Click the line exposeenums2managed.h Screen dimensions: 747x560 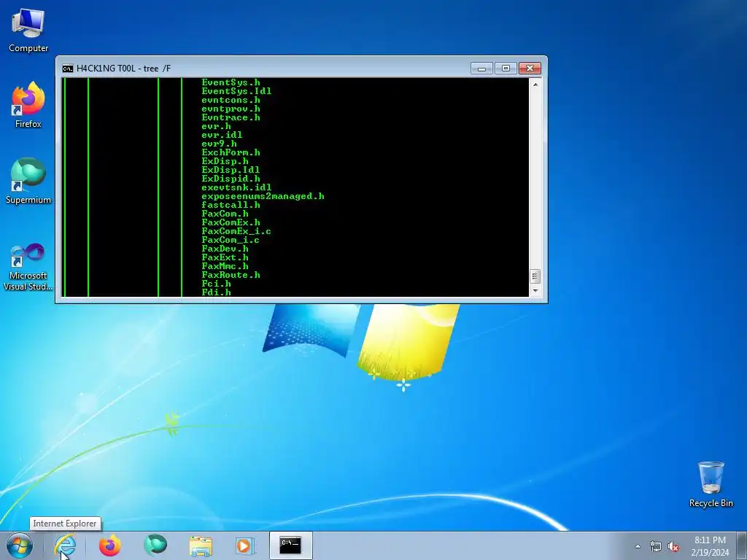(263, 195)
